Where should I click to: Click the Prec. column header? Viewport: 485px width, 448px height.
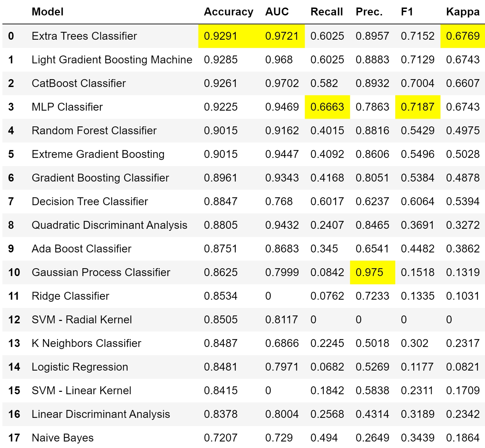(x=369, y=12)
